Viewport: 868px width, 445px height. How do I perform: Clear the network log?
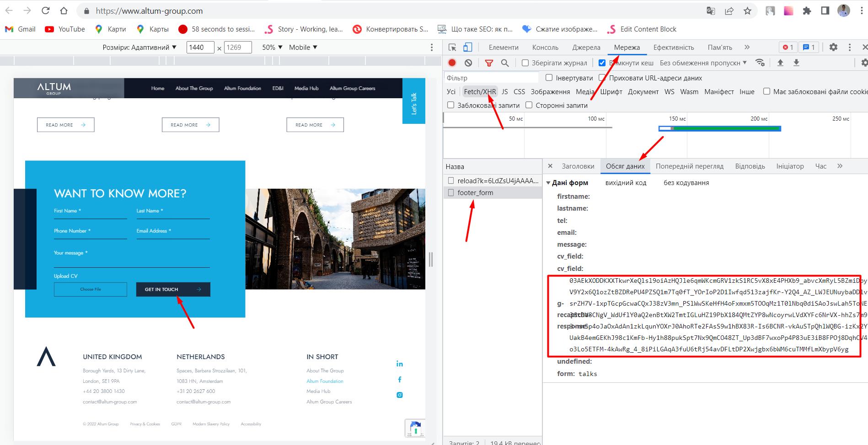pos(468,63)
